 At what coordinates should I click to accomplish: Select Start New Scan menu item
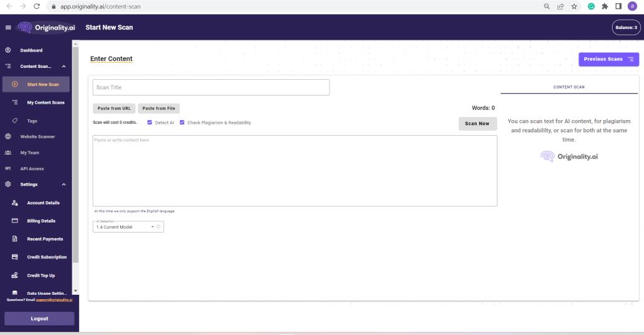(x=36, y=84)
